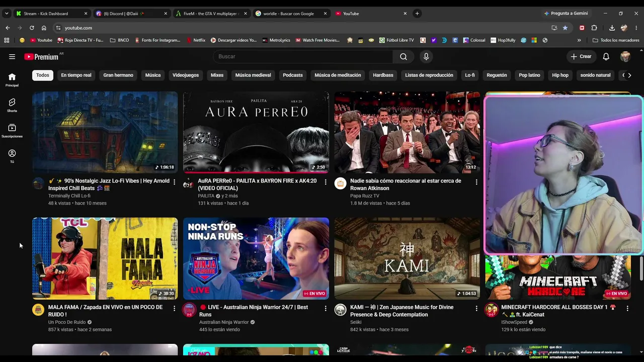Expand the browser tab search dropdown
The image size is (644, 362).
7,14
